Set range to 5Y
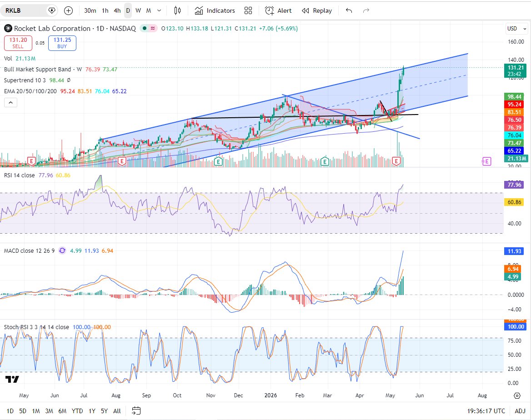531x420 pixels. (x=104, y=411)
